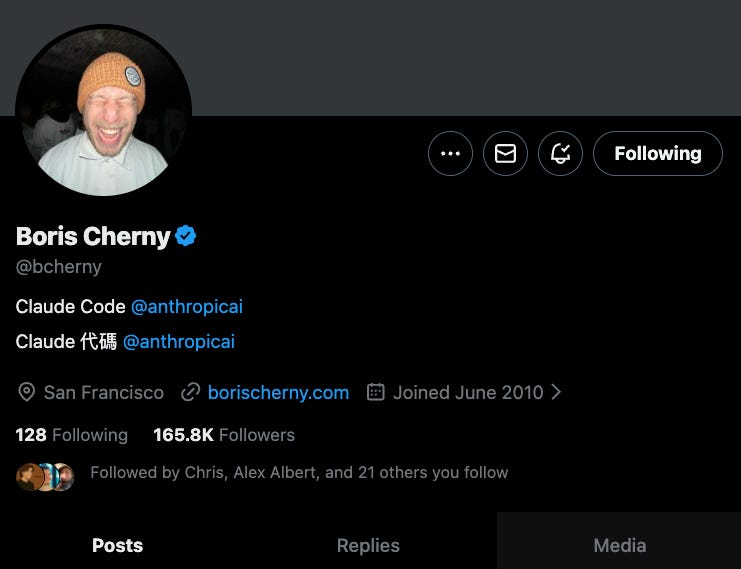The width and height of the screenshot is (741, 569).
Task: Switch to the Replies tab
Action: [368, 545]
